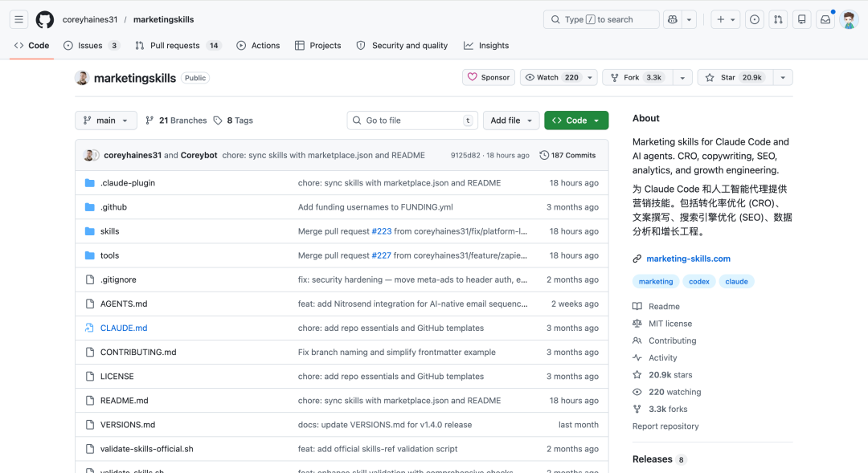Open pull request #223 link
Image resolution: width=868 pixels, height=473 pixels.
(x=382, y=231)
